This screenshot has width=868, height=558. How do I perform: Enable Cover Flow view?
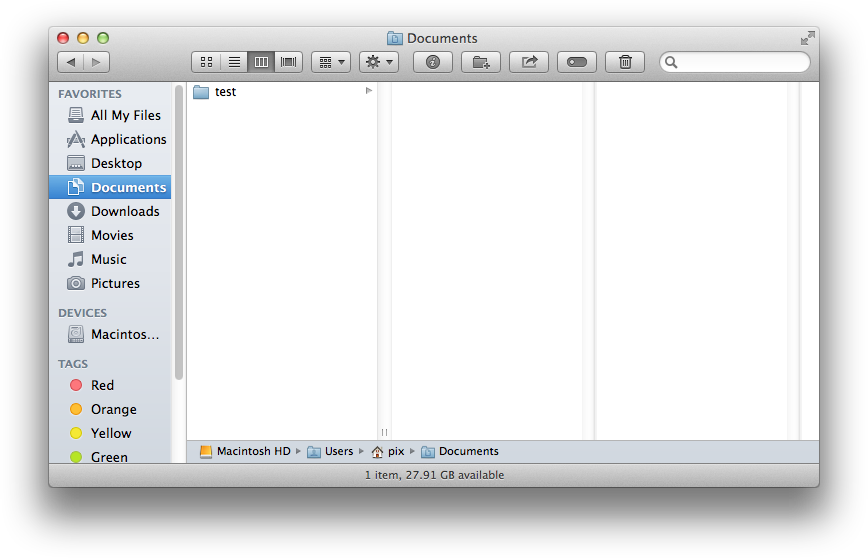(x=289, y=62)
